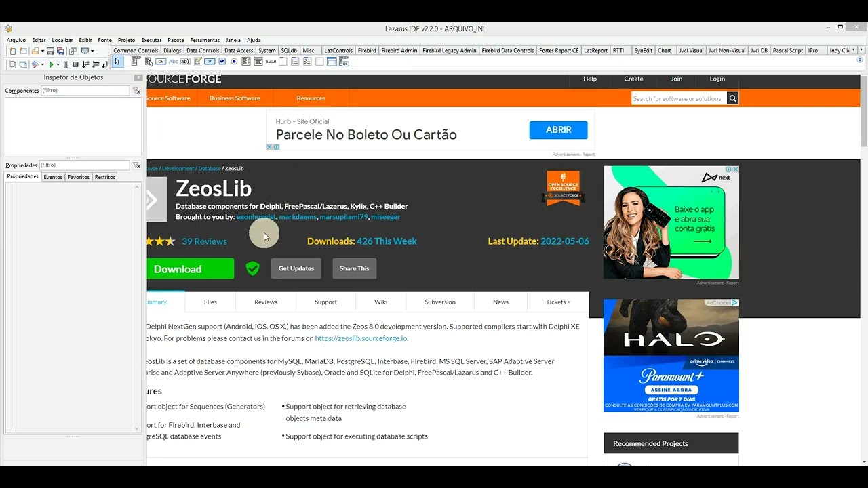Pick the TRadioGroup component icon
Image resolution: width=868 pixels, height=488 pixels.
[295, 62]
